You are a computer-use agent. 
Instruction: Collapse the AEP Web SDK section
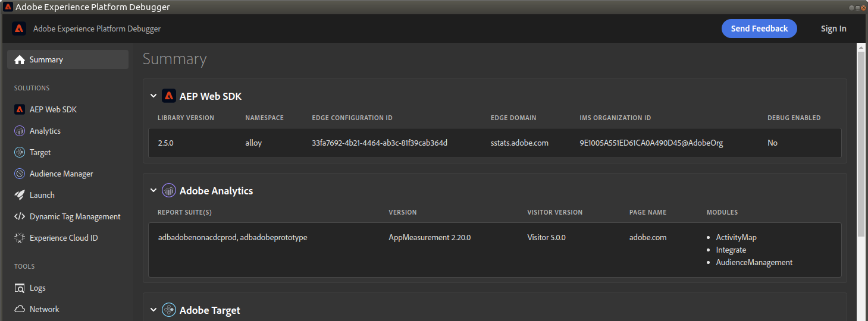click(153, 96)
